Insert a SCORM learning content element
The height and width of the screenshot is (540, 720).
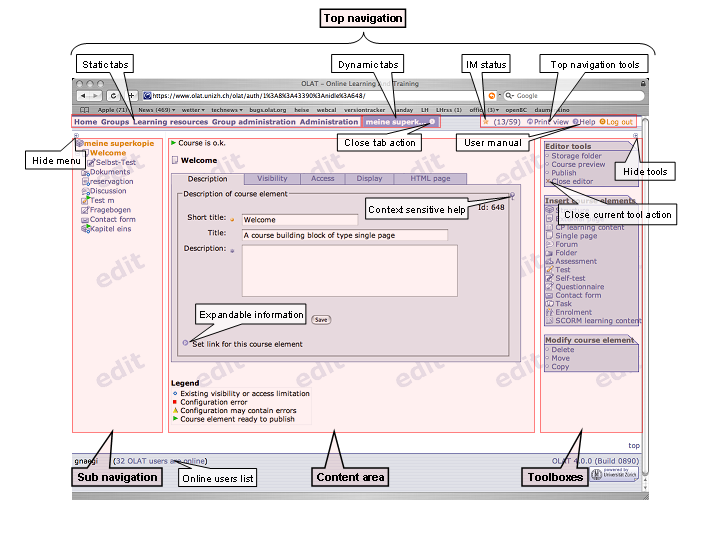tap(598, 321)
